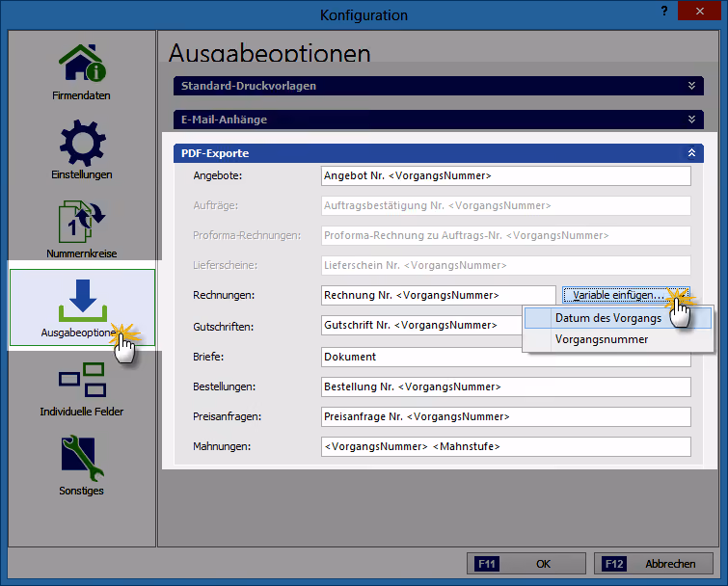Open the Nummernkreise icon
The image size is (728, 586).
[x=82, y=222]
